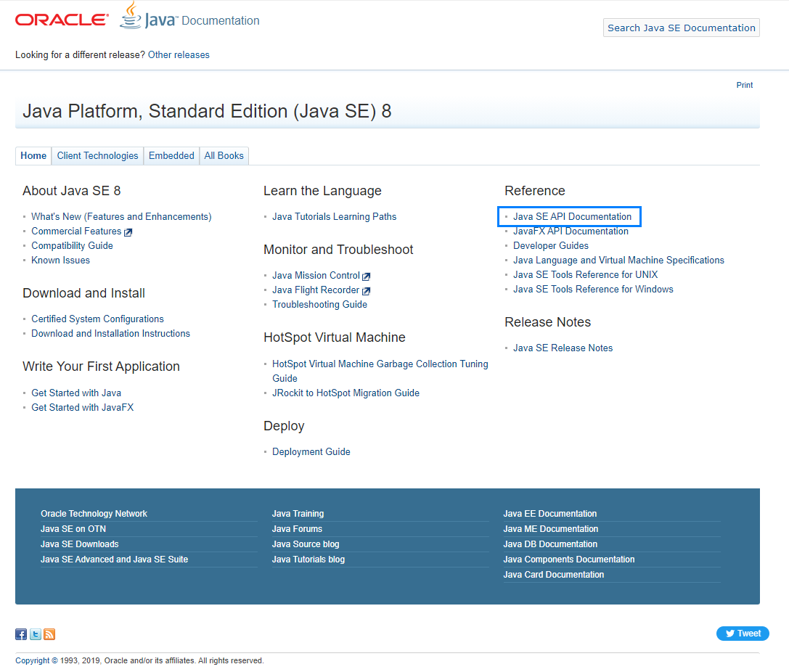
Task: Click Java SE Advanced and Java SE Suite
Action: (x=114, y=560)
